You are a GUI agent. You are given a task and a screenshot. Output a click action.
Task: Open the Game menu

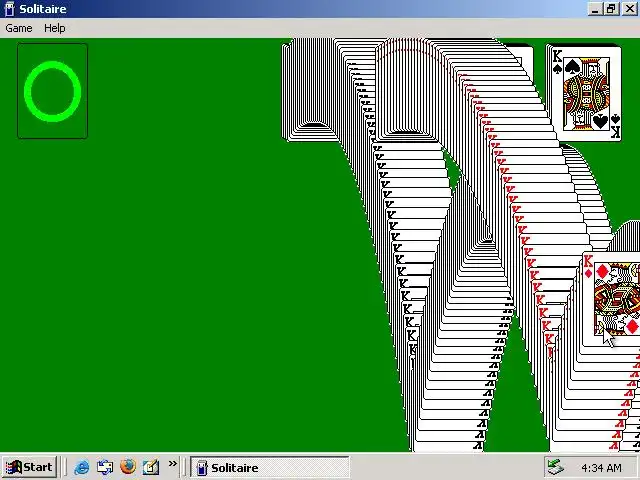coord(19,28)
